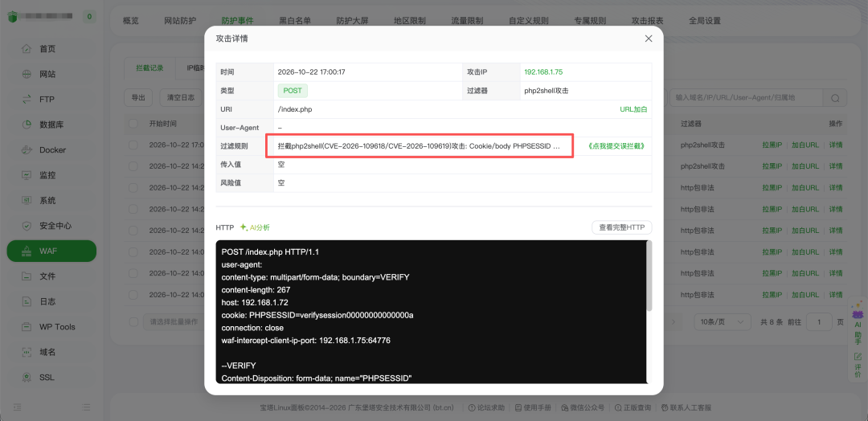Click the 清空日志 button
The image size is (868, 421).
pyautogui.click(x=181, y=98)
